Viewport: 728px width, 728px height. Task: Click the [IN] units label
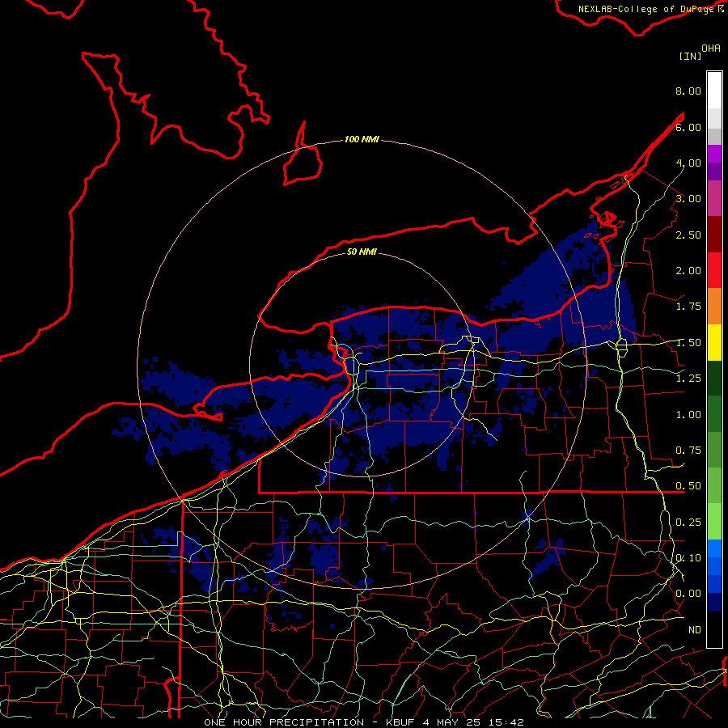coord(690,56)
